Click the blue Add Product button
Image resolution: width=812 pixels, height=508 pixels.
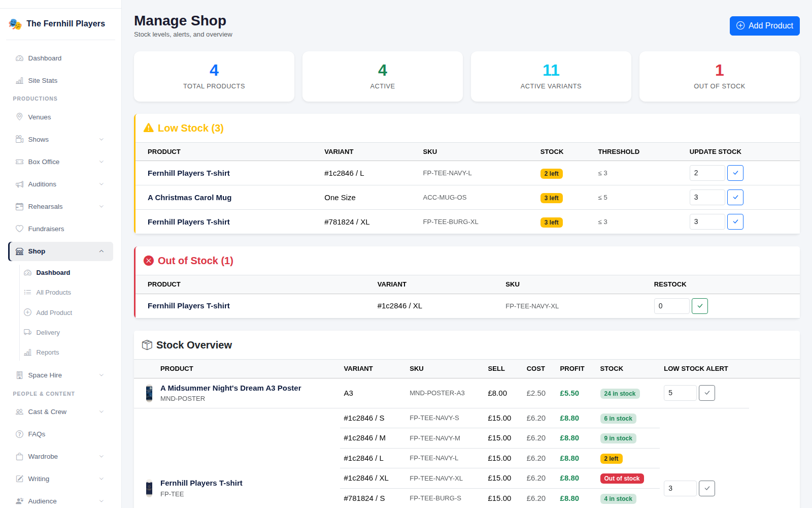click(x=764, y=26)
